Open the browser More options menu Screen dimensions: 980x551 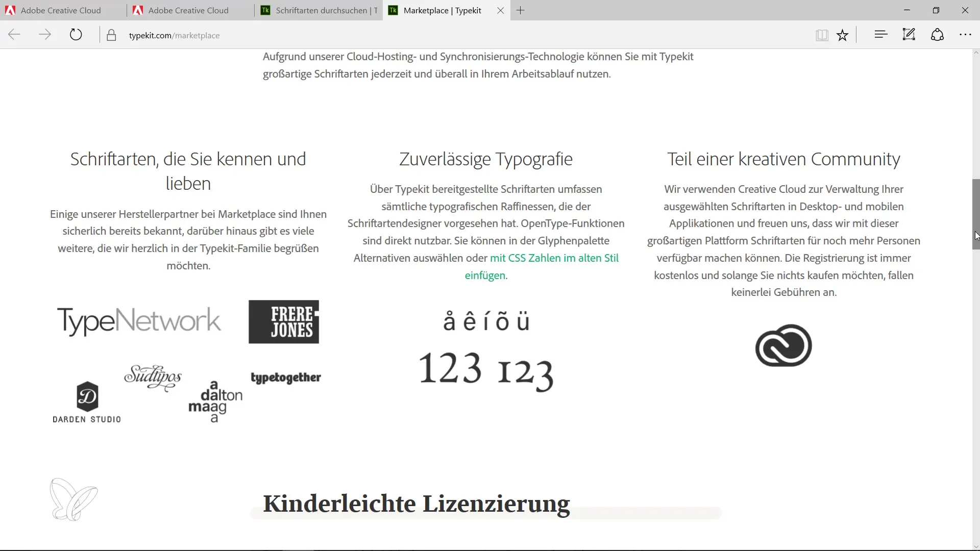point(965,35)
